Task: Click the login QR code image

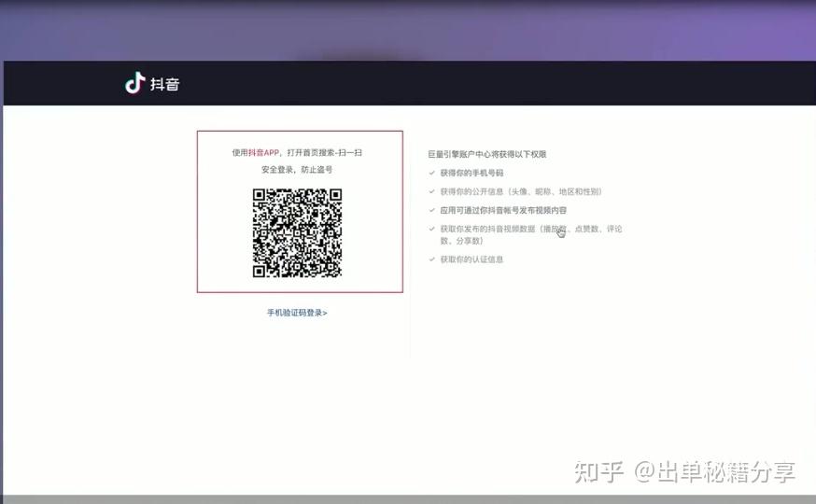Action: 297,232
